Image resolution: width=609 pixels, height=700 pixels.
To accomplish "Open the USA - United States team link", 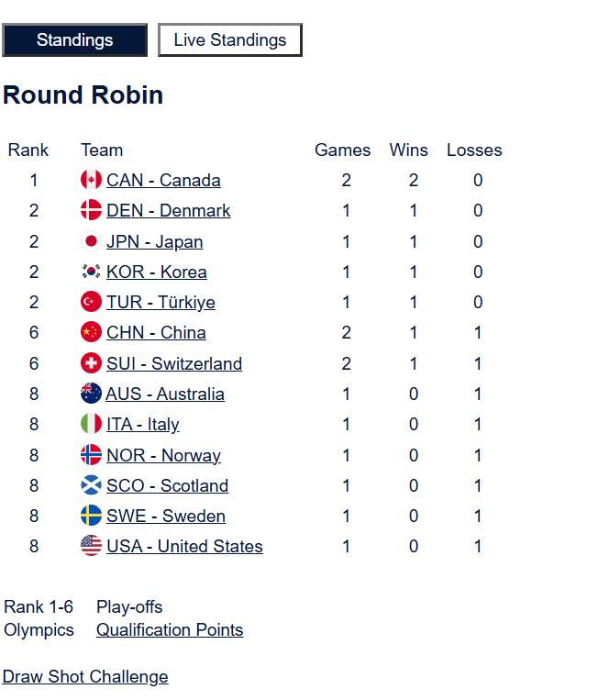I will pyautogui.click(x=184, y=547).
